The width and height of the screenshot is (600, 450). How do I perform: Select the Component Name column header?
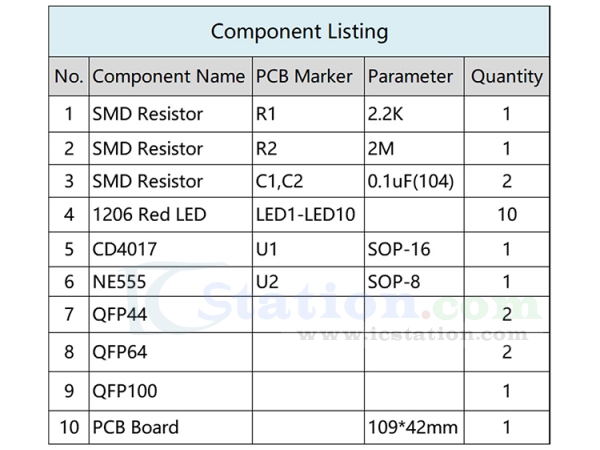(168, 76)
